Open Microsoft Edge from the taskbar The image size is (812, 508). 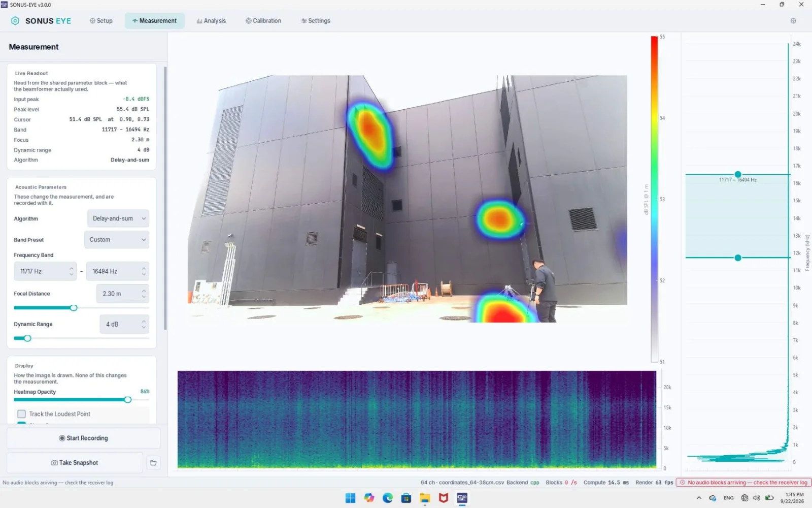(388, 498)
